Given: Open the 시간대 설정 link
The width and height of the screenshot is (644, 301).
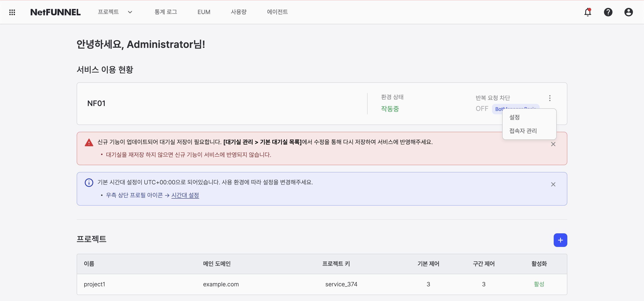Looking at the screenshot, I should pos(185,195).
